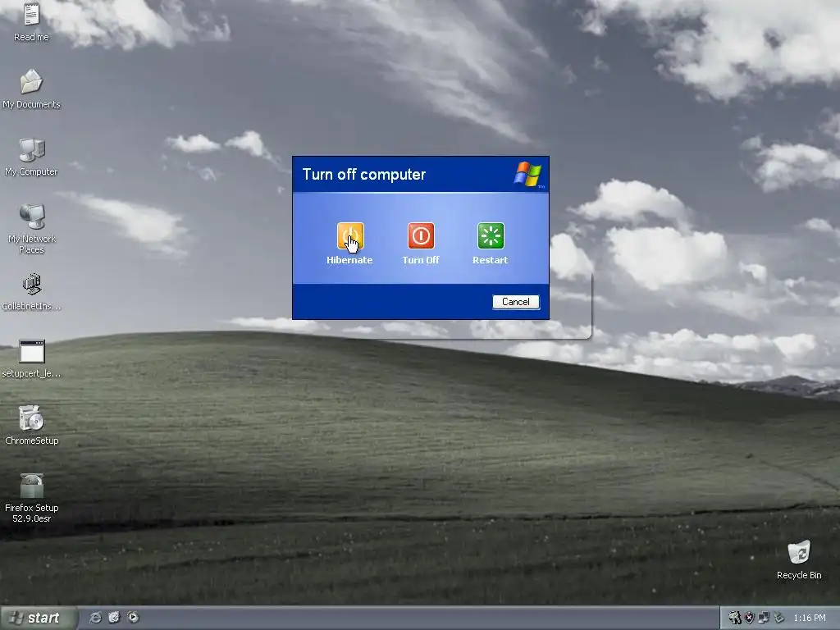Click the Hibernate label text
Screen dimensions: 840x630
[349, 260]
